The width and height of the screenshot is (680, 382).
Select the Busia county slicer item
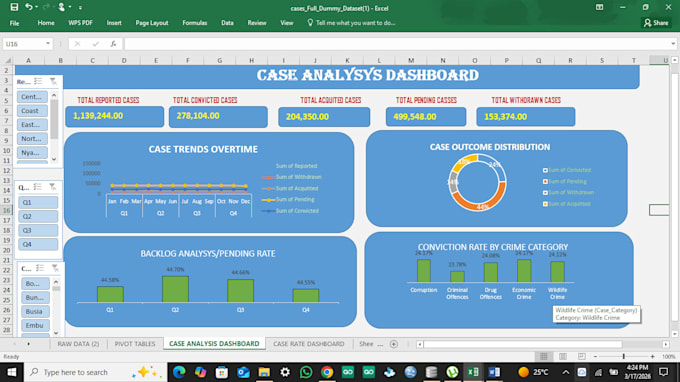pos(35,311)
